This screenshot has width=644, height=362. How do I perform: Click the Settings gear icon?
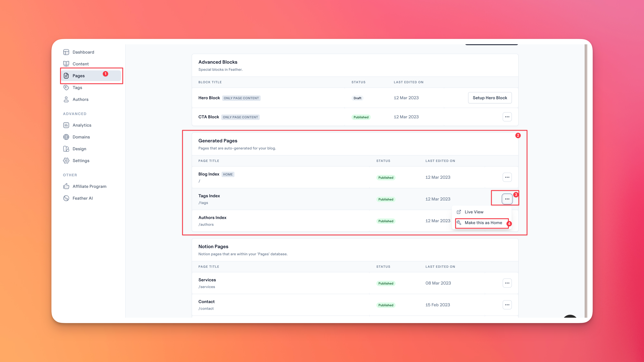point(66,160)
